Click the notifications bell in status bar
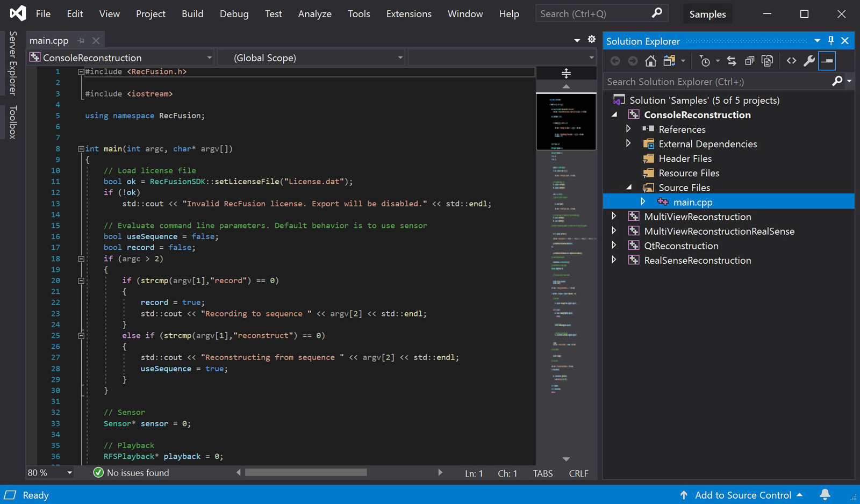Image resolution: width=860 pixels, height=504 pixels. pyautogui.click(x=825, y=494)
